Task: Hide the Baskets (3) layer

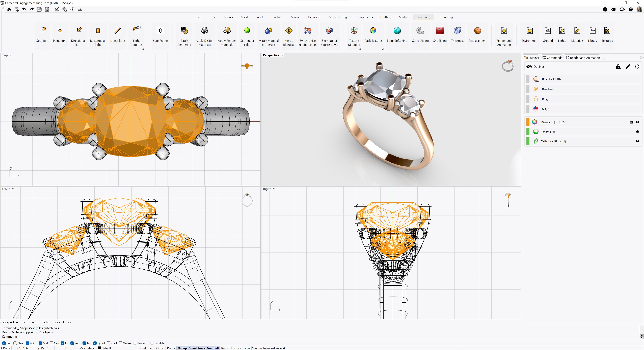Action: click(x=637, y=132)
